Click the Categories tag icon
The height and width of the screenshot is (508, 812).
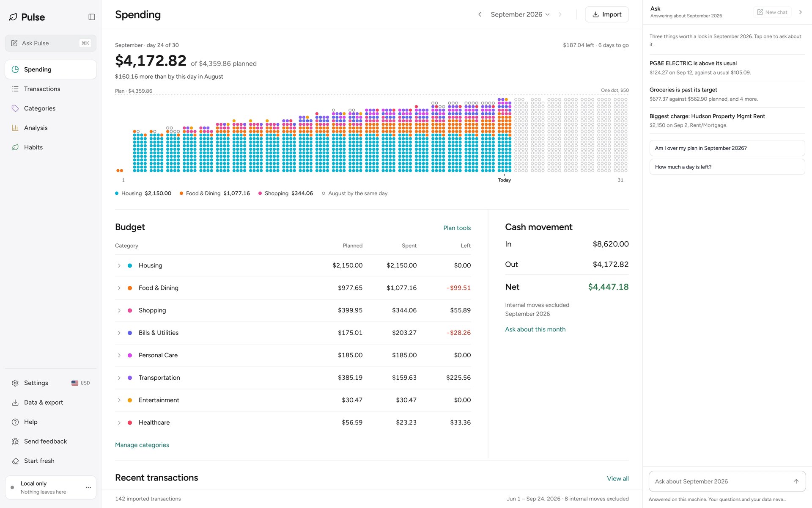coord(15,108)
